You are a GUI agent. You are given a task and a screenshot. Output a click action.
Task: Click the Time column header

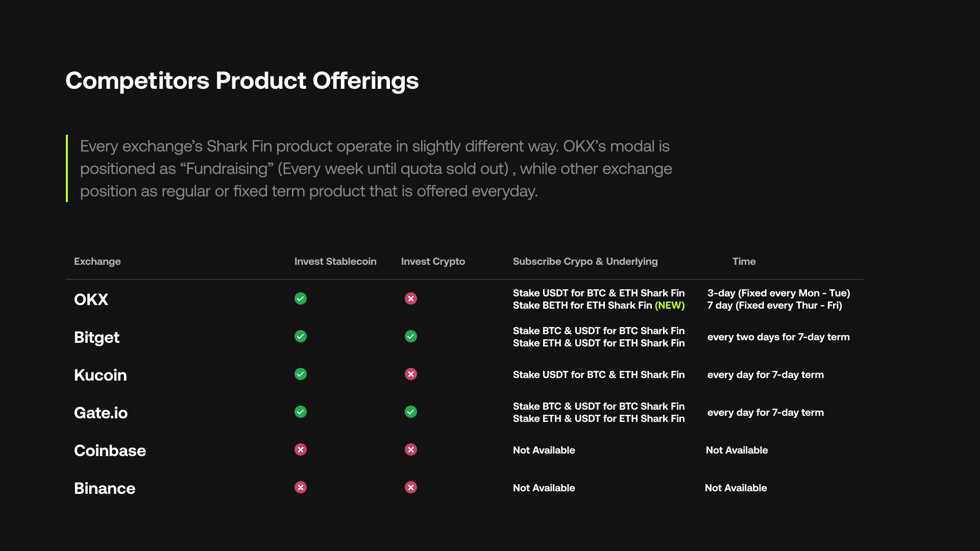click(x=744, y=261)
